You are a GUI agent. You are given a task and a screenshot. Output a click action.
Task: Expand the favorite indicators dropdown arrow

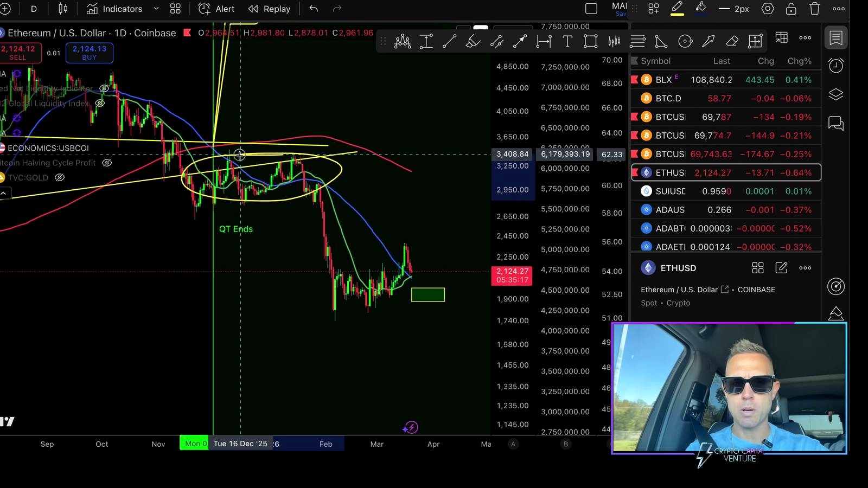coord(156,9)
